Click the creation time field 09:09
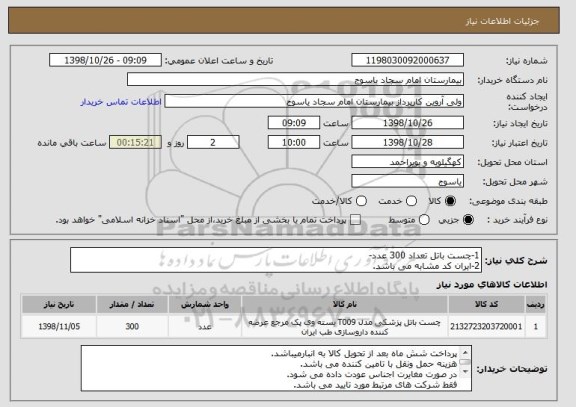 coord(294,123)
